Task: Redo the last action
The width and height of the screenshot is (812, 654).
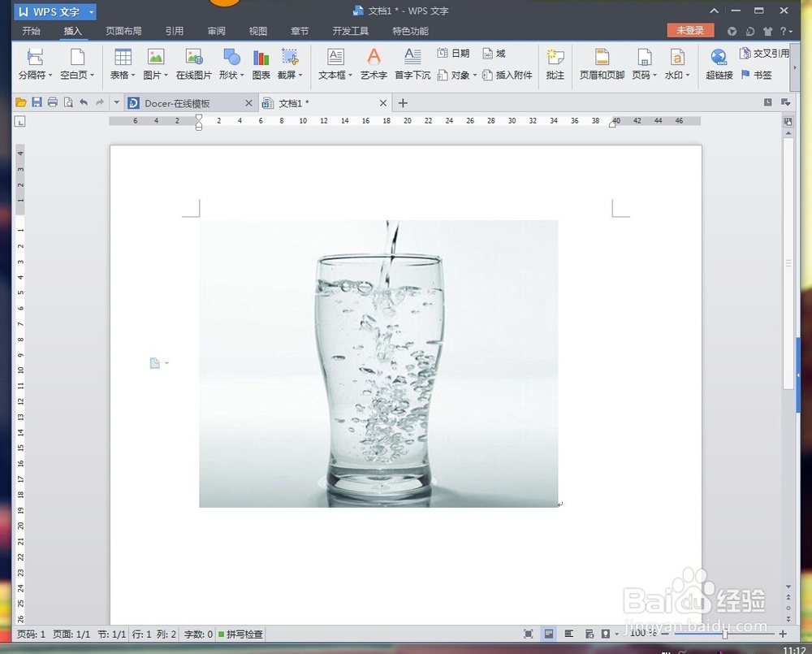Action: pos(100,102)
